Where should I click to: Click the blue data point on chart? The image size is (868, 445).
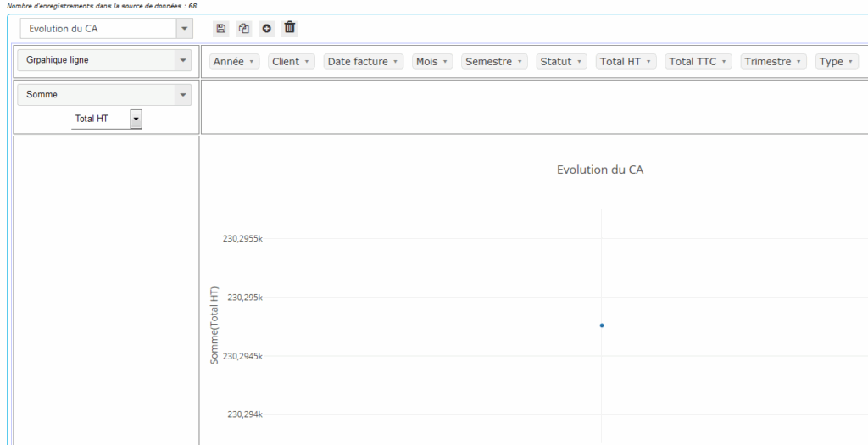(x=602, y=325)
